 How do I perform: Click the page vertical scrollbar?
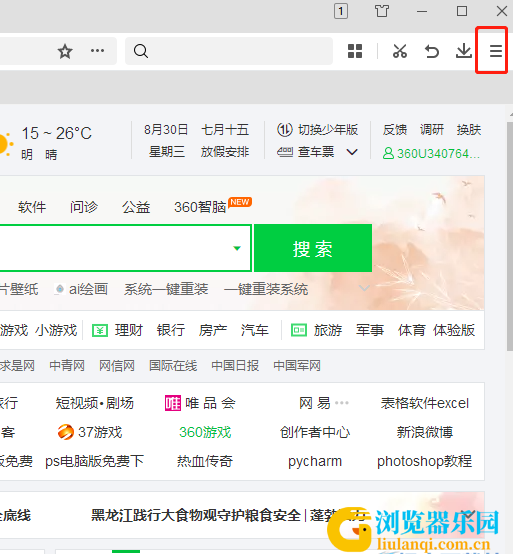(510, 236)
